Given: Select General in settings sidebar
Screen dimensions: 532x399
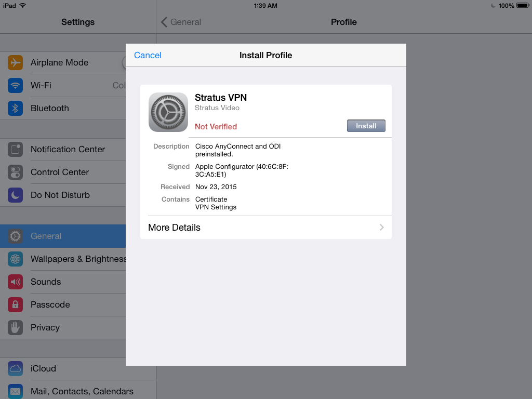Looking at the screenshot, I should pos(63,236).
